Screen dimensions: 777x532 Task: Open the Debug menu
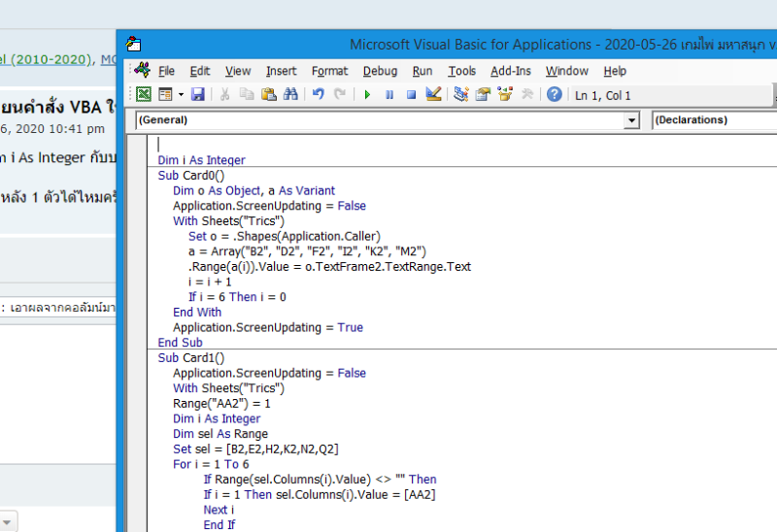[x=380, y=71]
